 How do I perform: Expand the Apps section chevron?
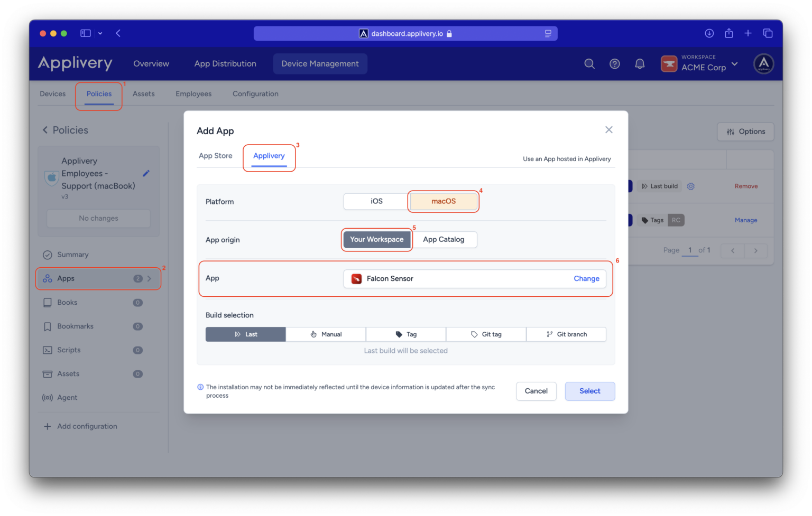149,278
